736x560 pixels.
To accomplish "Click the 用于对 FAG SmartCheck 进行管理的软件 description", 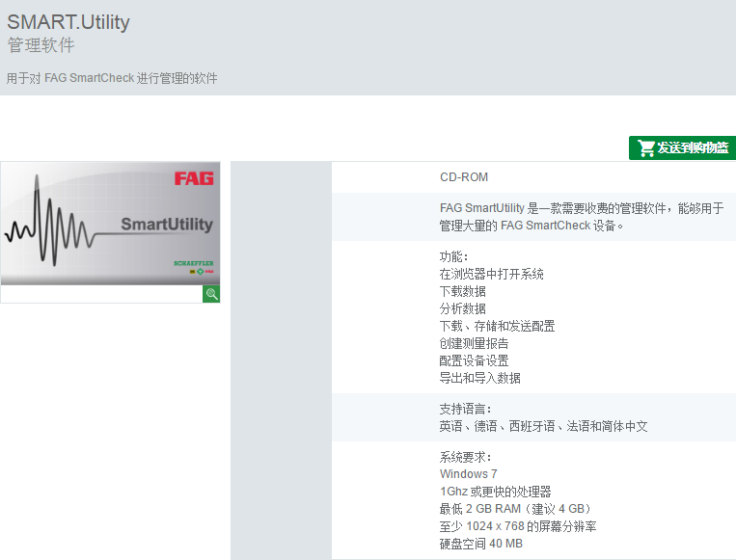I will click(112, 78).
